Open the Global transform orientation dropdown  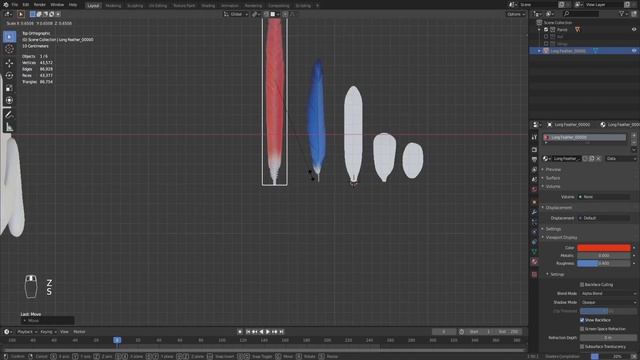click(x=236, y=14)
